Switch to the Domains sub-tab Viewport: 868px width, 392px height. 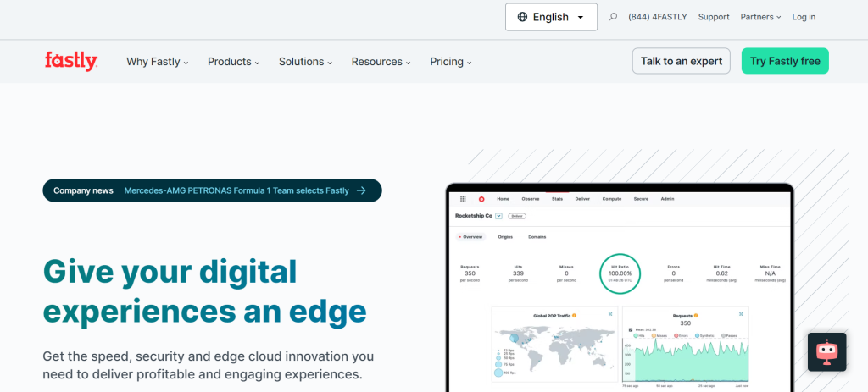coord(537,236)
